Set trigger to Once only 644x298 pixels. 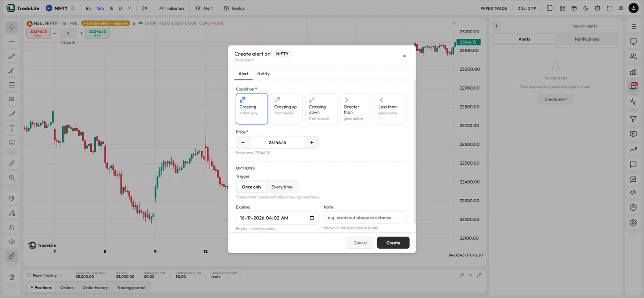(x=251, y=187)
